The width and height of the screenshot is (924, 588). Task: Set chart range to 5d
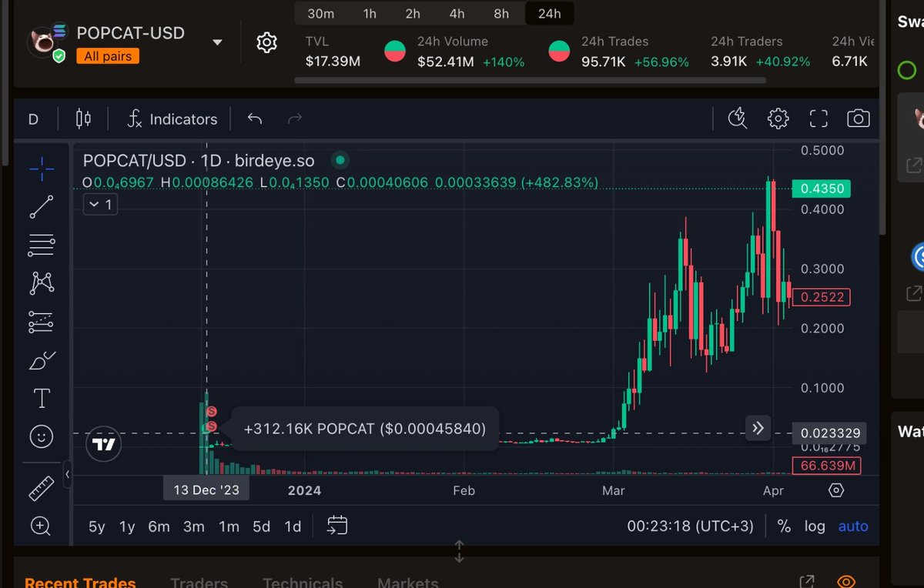(x=262, y=526)
